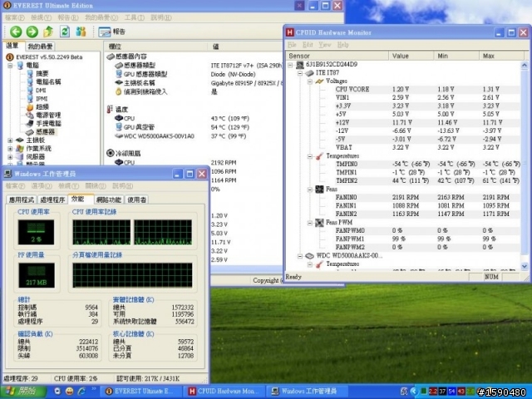Switch to the 我的最愛 tab in EVEREST sidebar

pyautogui.click(x=41, y=47)
